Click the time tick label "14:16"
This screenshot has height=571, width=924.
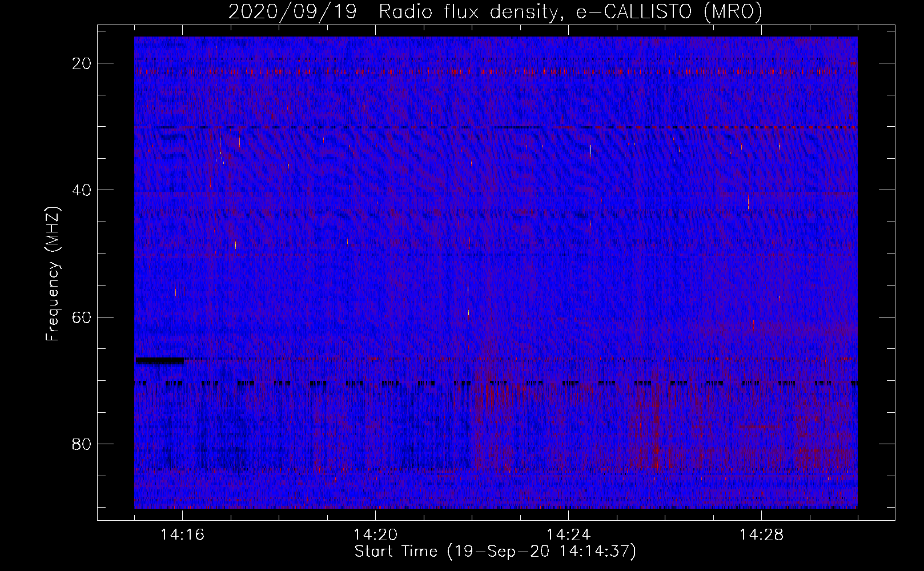click(183, 534)
